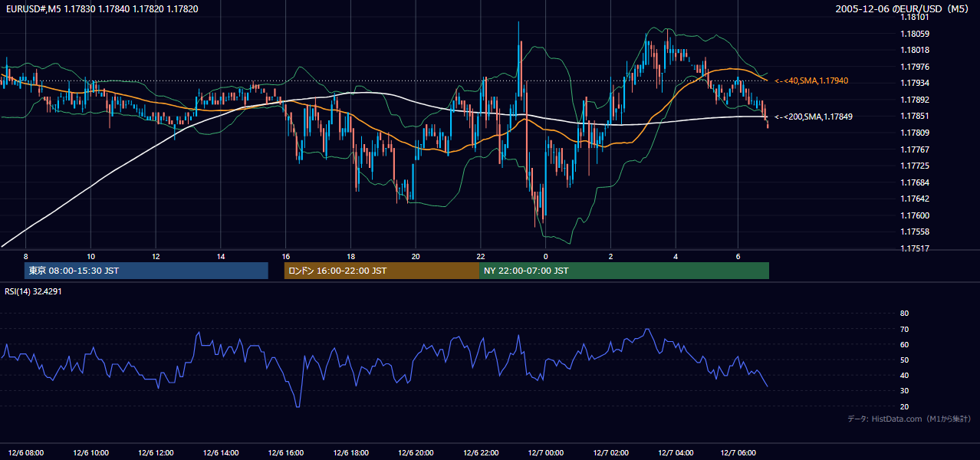Select price level 1.18101 on axis
980x460 pixels.
coord(915,17)
